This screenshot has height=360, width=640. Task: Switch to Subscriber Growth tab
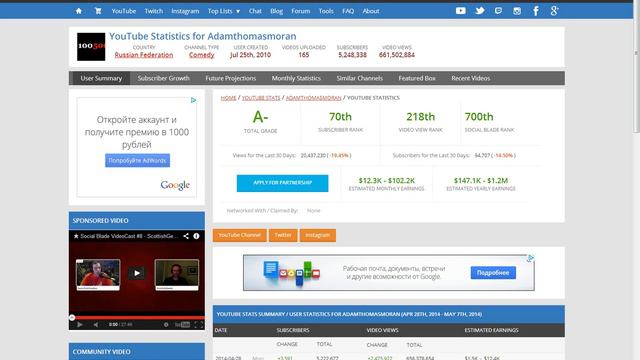(163, 78)
